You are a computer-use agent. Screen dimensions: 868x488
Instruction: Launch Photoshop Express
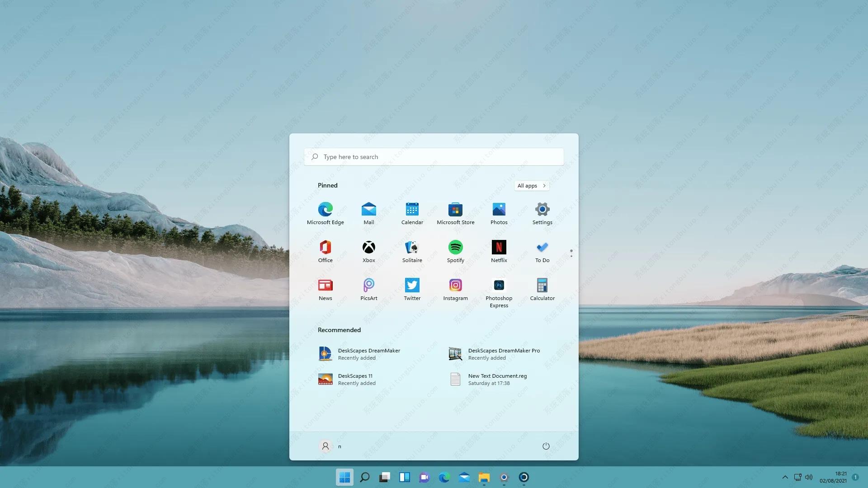click(x=498, y=285)
